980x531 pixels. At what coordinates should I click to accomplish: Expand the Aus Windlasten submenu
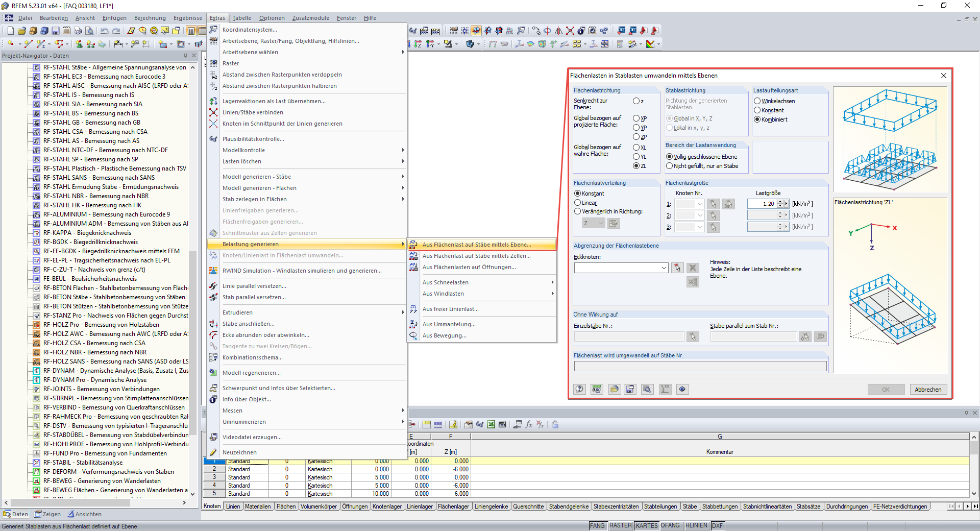coord(482,294)
